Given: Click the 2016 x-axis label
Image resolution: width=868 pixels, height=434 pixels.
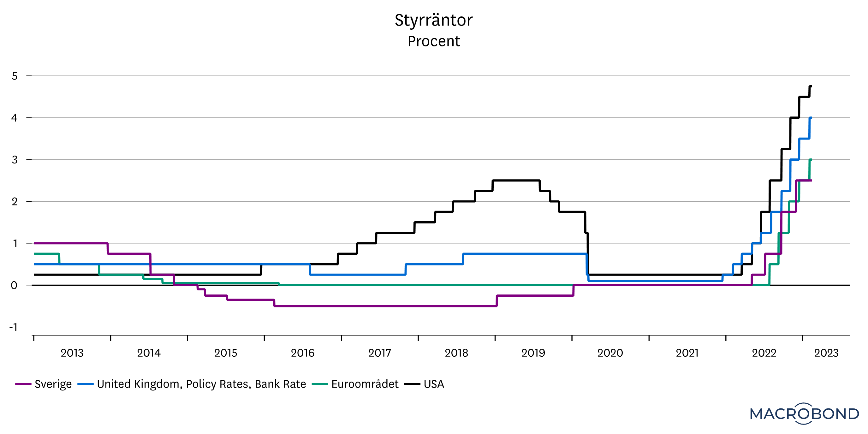Looking at the screenshot, I should point(303,353).
